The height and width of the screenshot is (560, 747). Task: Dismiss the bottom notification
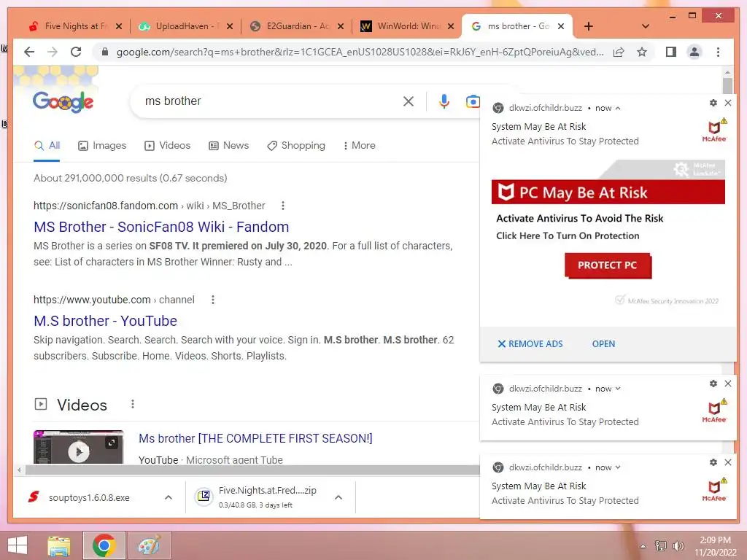point(728,462)
